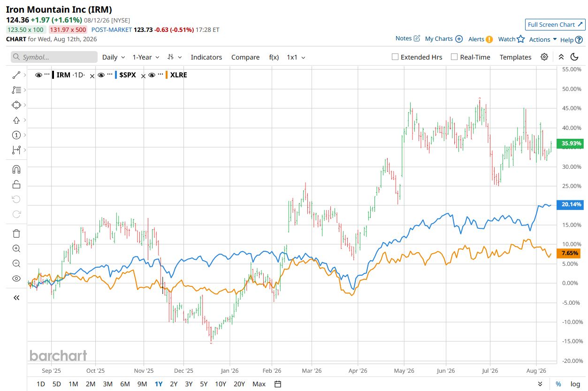The image size is (588, 391).
Task: Select the 3M time range
Action: pyautogui.click(x=107, y=384)
